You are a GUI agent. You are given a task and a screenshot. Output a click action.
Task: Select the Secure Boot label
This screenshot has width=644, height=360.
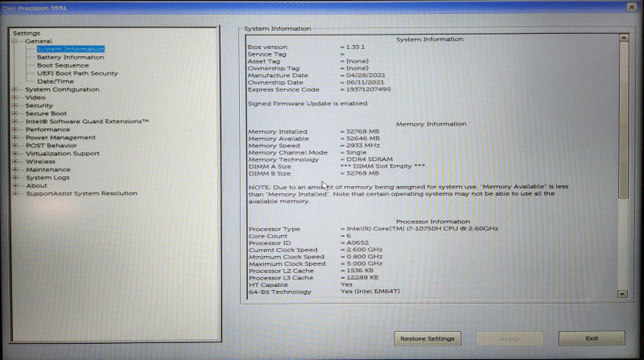coord(46,114)
